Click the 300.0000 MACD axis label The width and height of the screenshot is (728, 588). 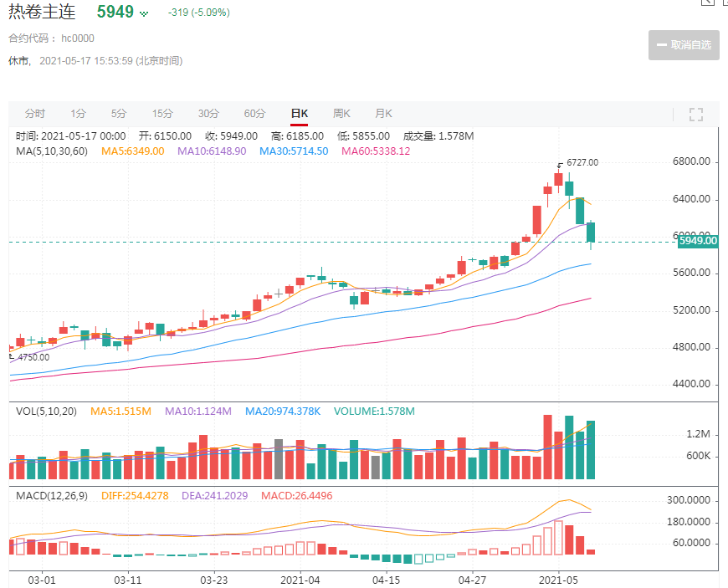tap(689, 500)
